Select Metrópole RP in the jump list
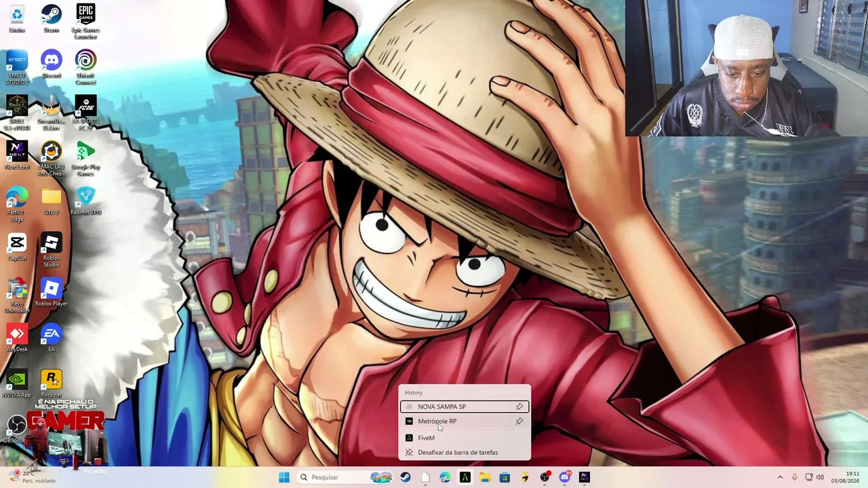 (x=465, y=422)
